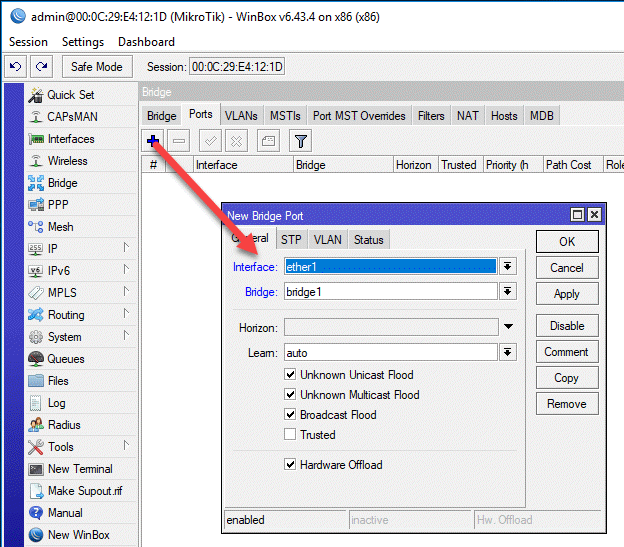This screenshot has width=624, height=547.
Task: Open the Learn dropdown arrow
Action: (x=507, y=352)
